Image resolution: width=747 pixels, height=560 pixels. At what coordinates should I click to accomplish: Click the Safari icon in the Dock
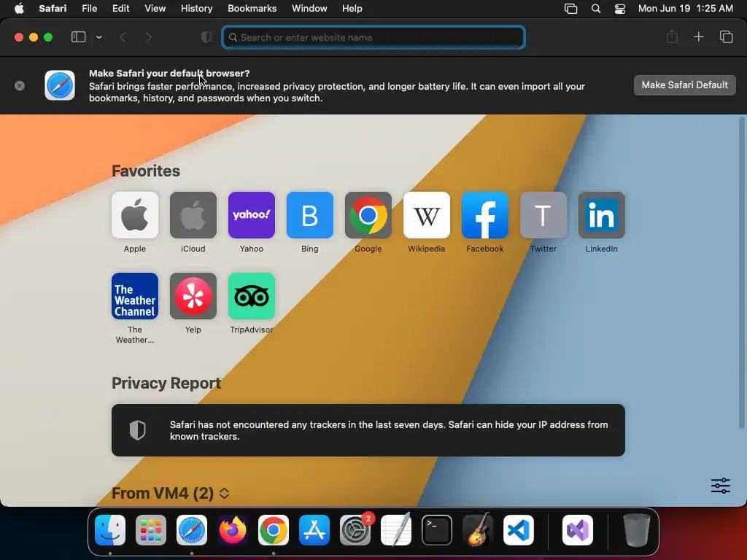pyautogui.click(x=192, y=530)
